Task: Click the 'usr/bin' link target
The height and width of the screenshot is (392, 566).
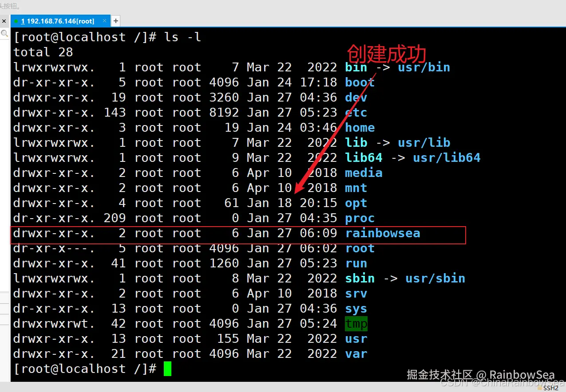Action: tap(424, 67)
